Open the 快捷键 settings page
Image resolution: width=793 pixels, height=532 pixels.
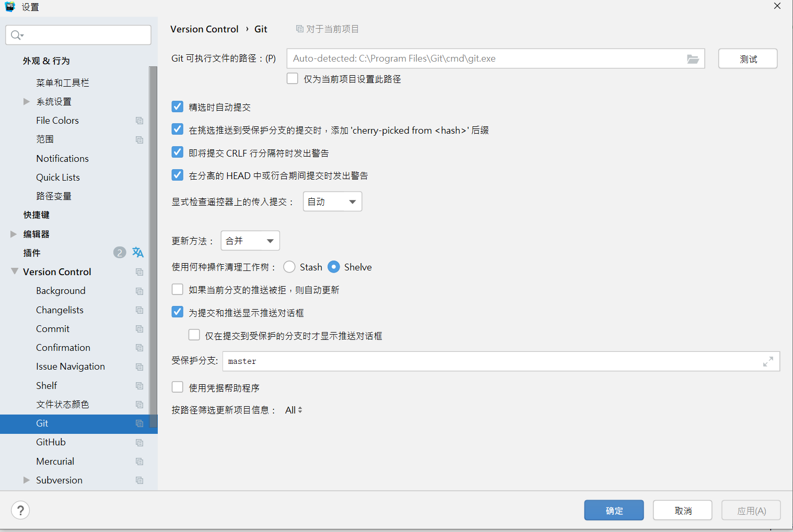coord(37,215)
